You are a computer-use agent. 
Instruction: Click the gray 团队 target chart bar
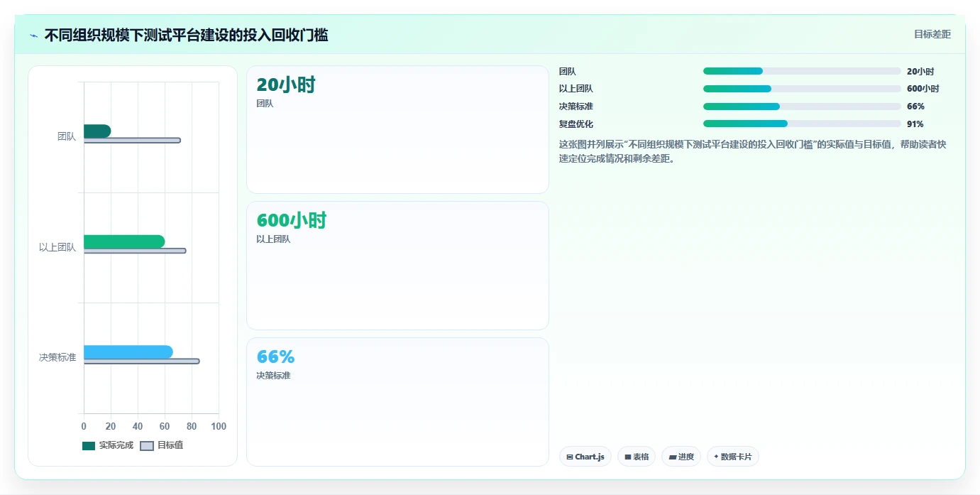pos(132,140)
